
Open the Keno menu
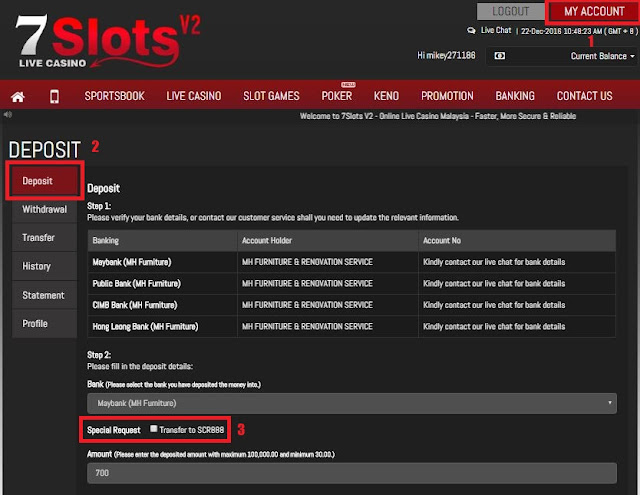point(386,96)
